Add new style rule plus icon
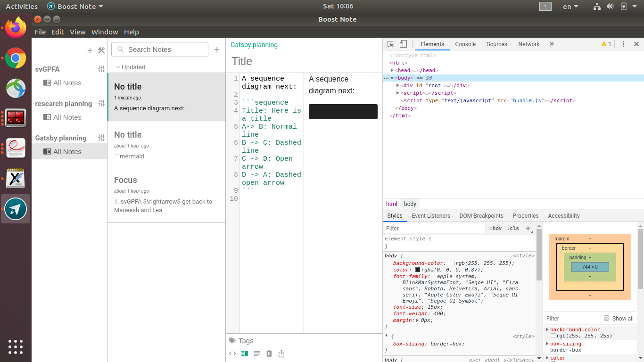This screenshot has width=644, height=362. [528, 228]
